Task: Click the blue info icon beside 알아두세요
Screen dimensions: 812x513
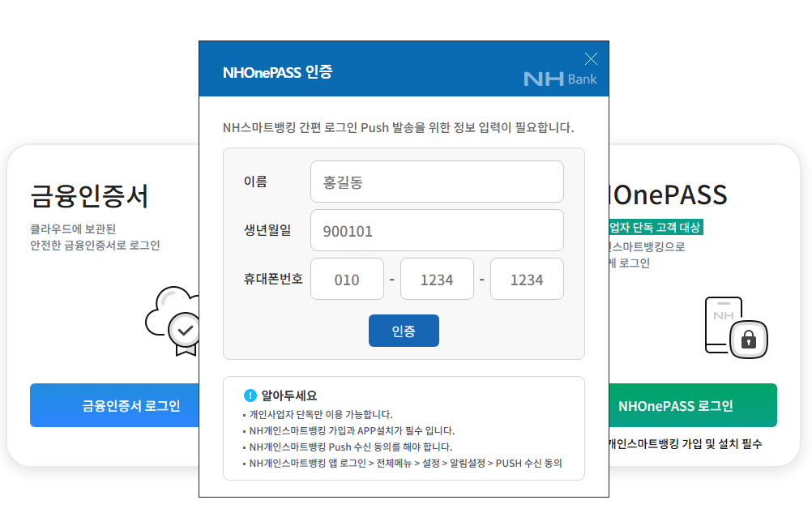Action: [250, 395]
